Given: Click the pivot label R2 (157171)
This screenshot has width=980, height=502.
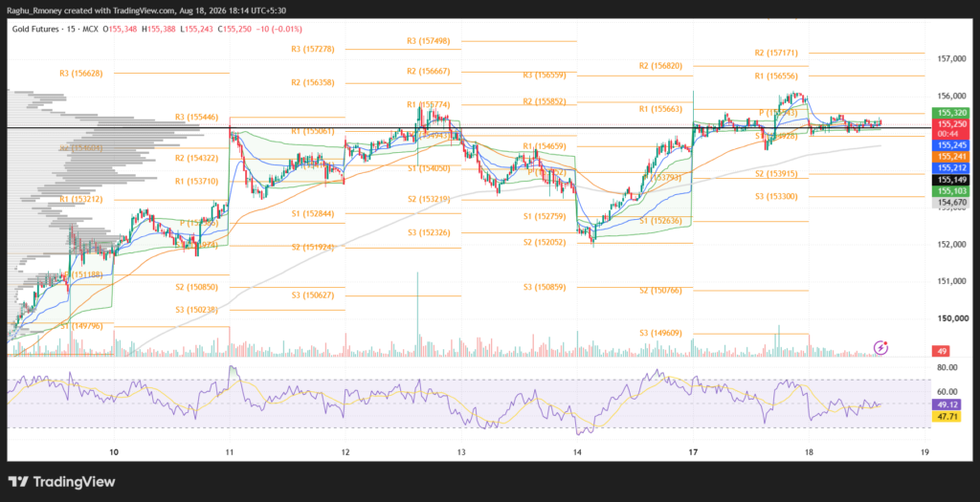Looking at the screenshot, I should [x=776, y=54].
